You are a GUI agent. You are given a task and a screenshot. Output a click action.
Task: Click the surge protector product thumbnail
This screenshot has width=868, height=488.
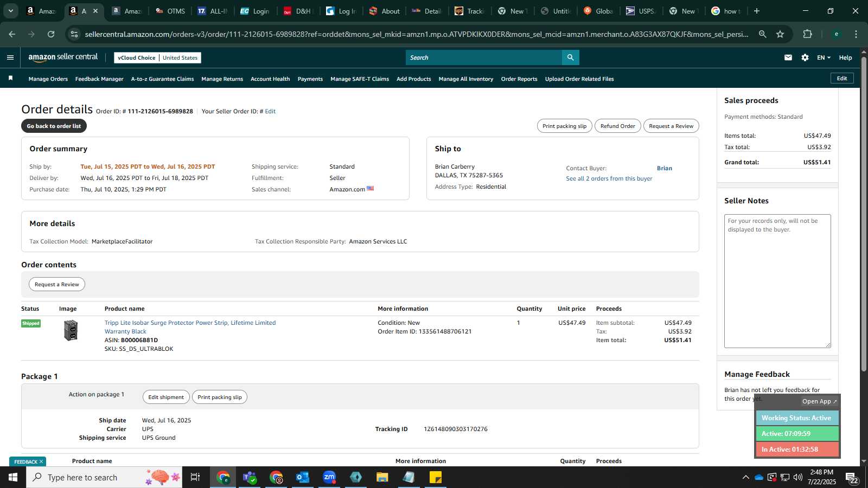click(x=71, y=330)
